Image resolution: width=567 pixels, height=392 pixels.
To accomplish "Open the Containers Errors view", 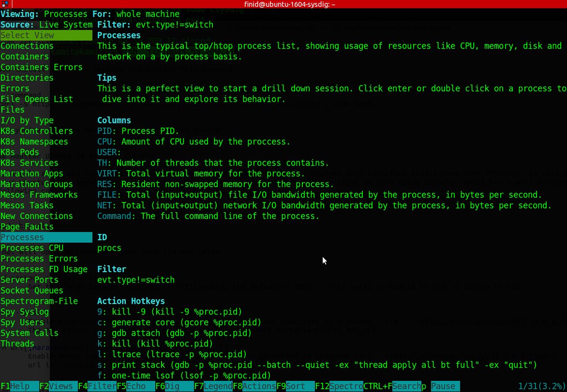I will 41,67.
